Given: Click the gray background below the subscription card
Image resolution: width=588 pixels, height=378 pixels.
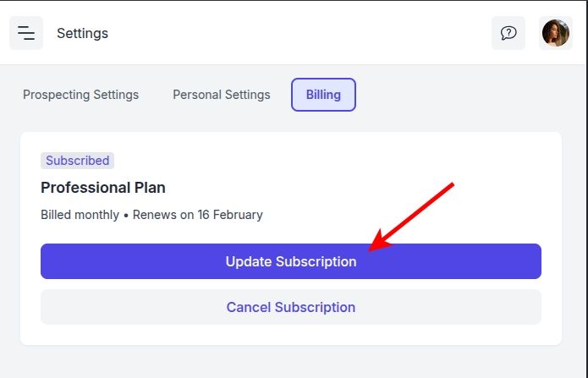Looking at the screenshot, I should 290,362.
